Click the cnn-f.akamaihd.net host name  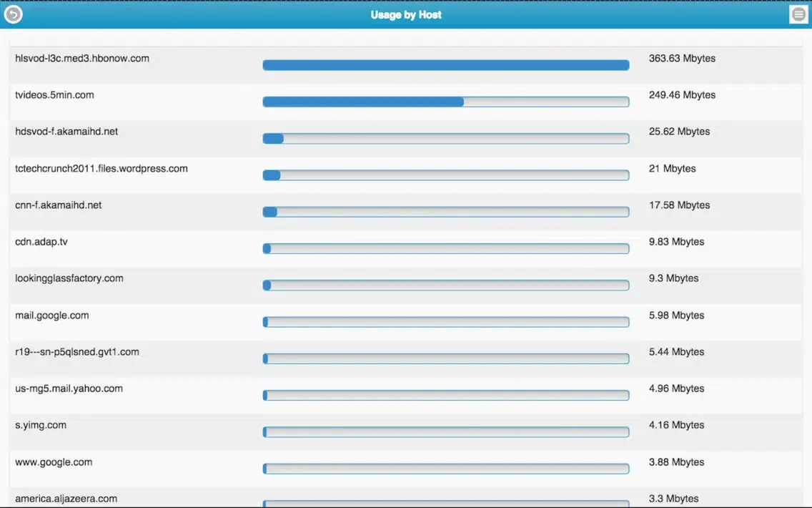pos(59,205)
